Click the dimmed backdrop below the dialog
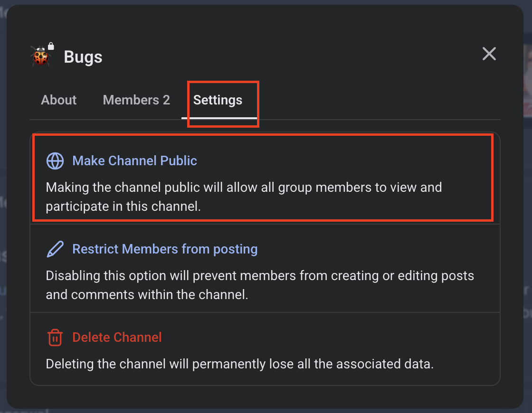 tap(266, 411)
